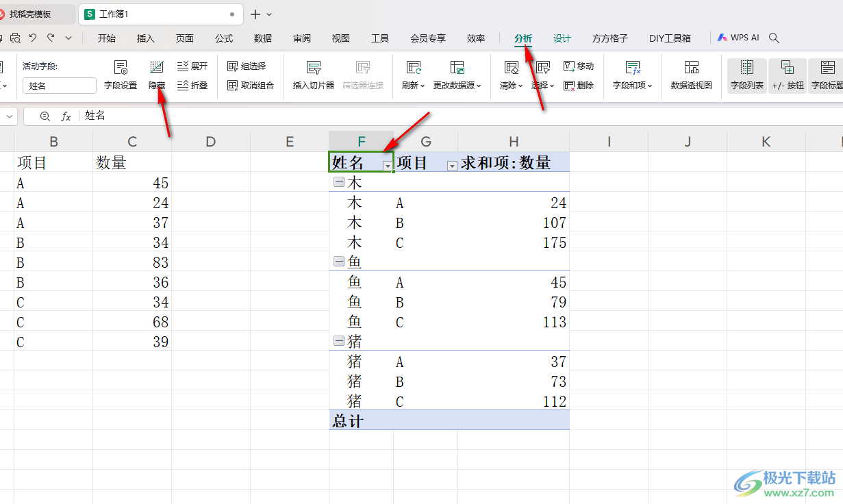Open Field Settings (字段设置)
843x504 pixels.
click(121, 76)
